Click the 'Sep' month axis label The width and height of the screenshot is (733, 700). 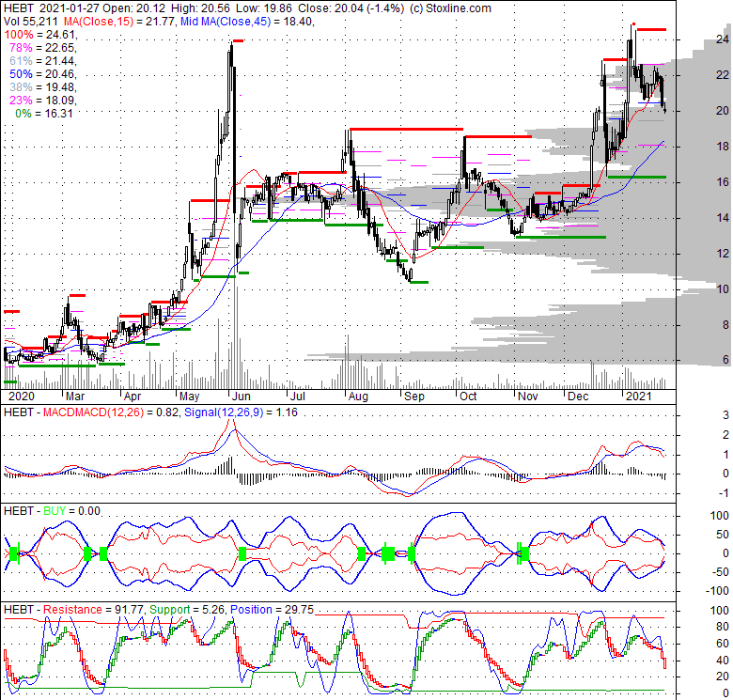(x=414, y=397)
